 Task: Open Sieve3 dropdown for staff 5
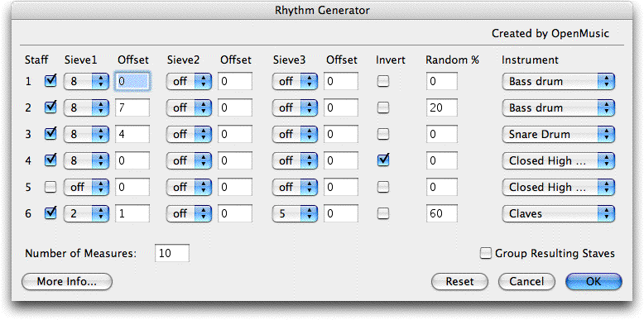tap(295, 188)
